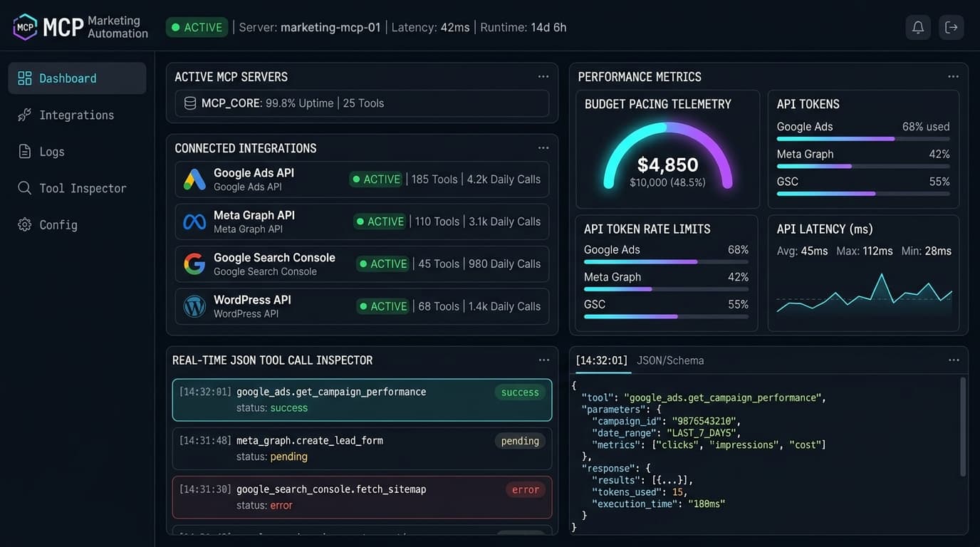
Task: Click the Google Ads API integration name
Action: pyautogui.click(x=254, y=173)
